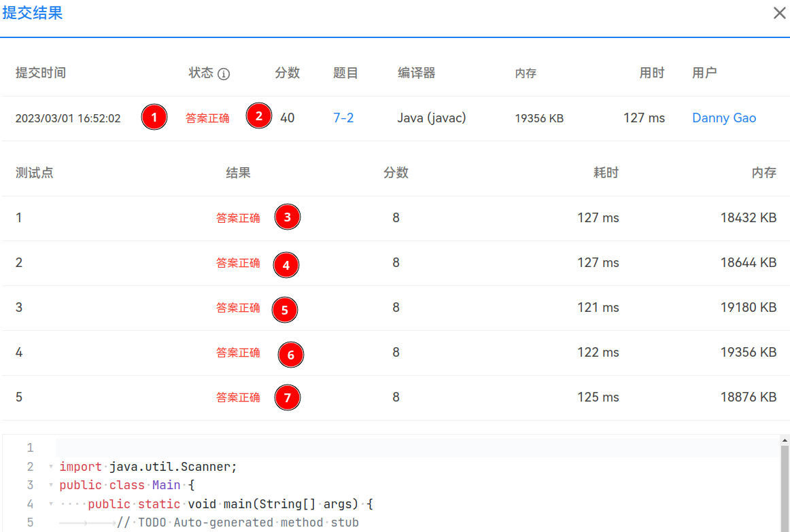790x532 pixels.
Task: Click test point 5 result 答案正确
Action: (x=238, y=397)
